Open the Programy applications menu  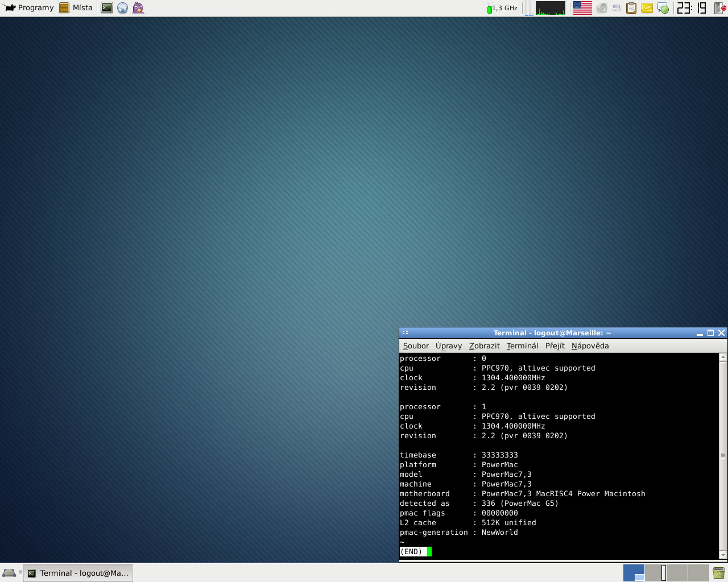(29, 8)
